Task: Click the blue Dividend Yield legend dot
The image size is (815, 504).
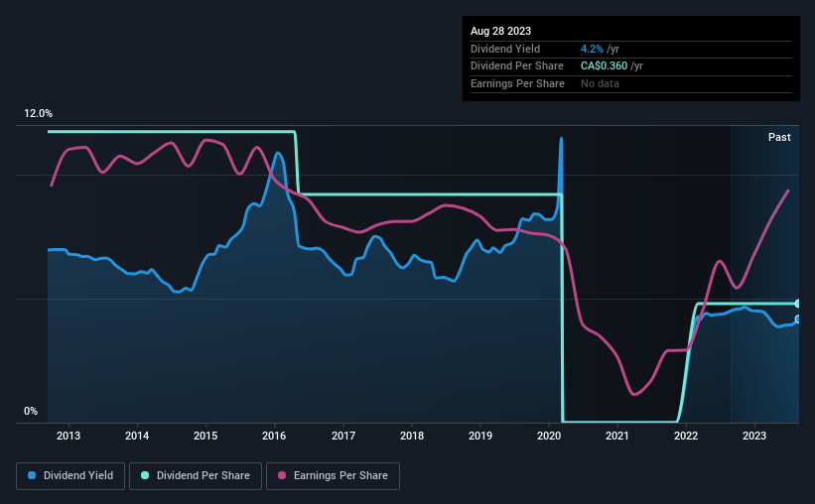Action: (32, 476)
